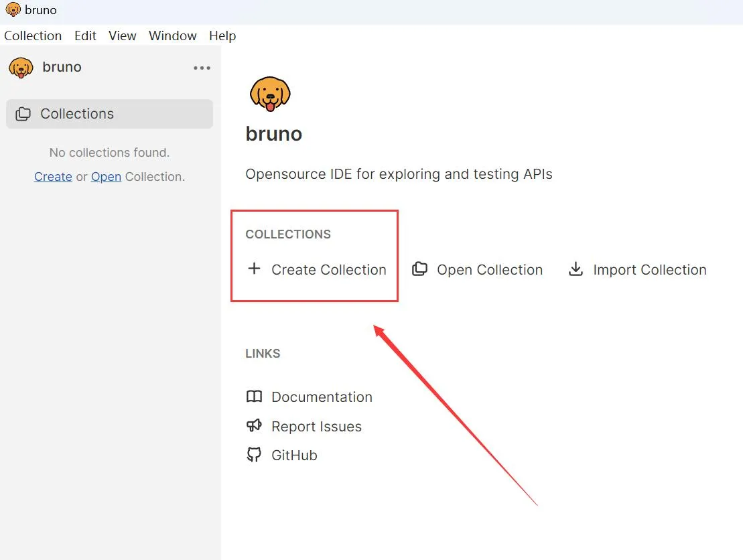Click the bruno icon in title bar

click(x=13, y=10)
